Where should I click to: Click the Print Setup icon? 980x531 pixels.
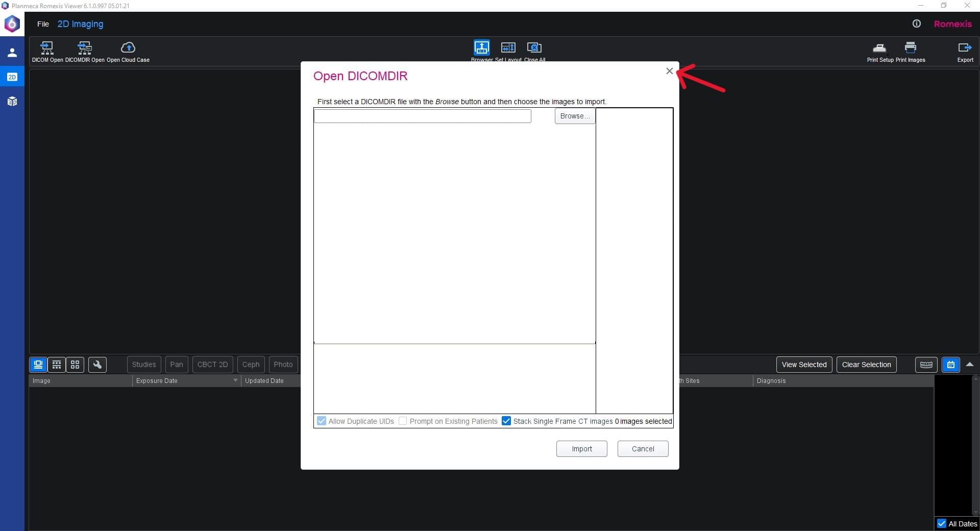click(879, 49)
